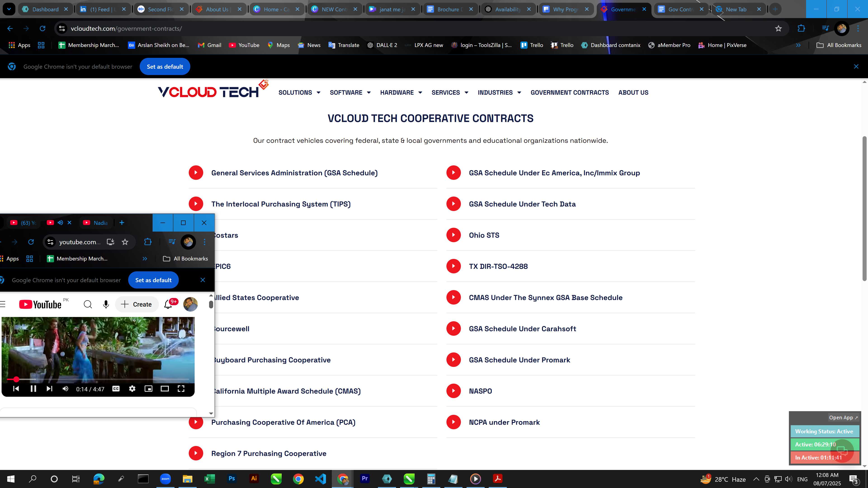Open the Chrome three-dot menu in main window
The height and width of the screenshot is (488, 868).
tap(858, 29)
